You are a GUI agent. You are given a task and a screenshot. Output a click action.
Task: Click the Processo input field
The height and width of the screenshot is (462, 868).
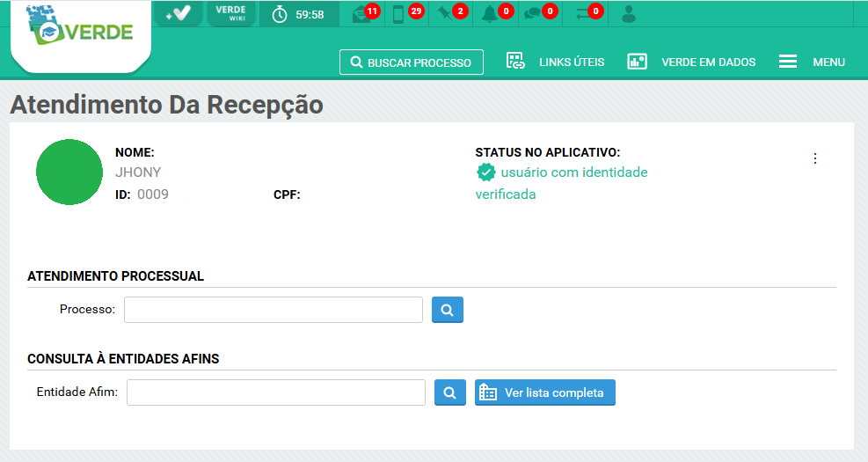(x=274, y=310)
